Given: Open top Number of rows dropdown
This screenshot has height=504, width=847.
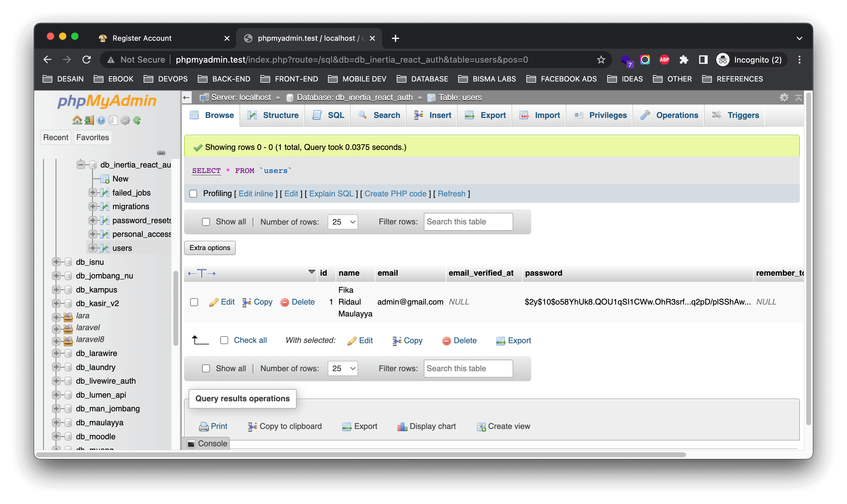Looking at the screenshot, I should [x=343, y=222].
